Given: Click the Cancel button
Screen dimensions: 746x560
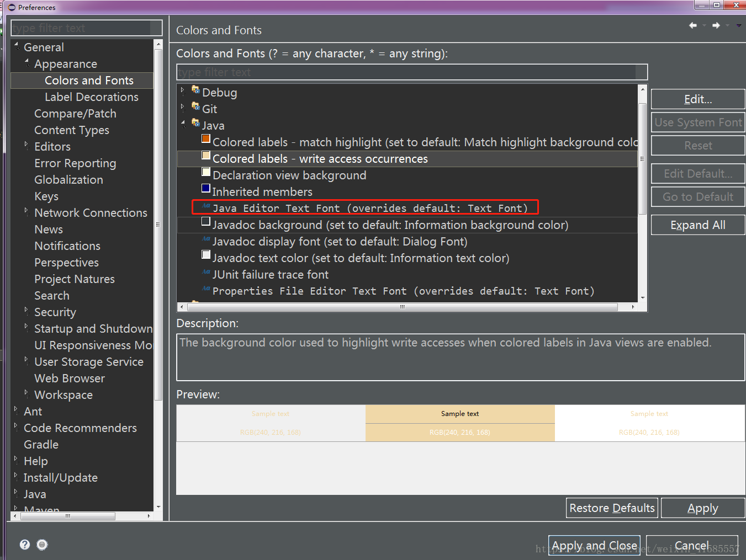Looking at the screenshot, I should point(692,546).
